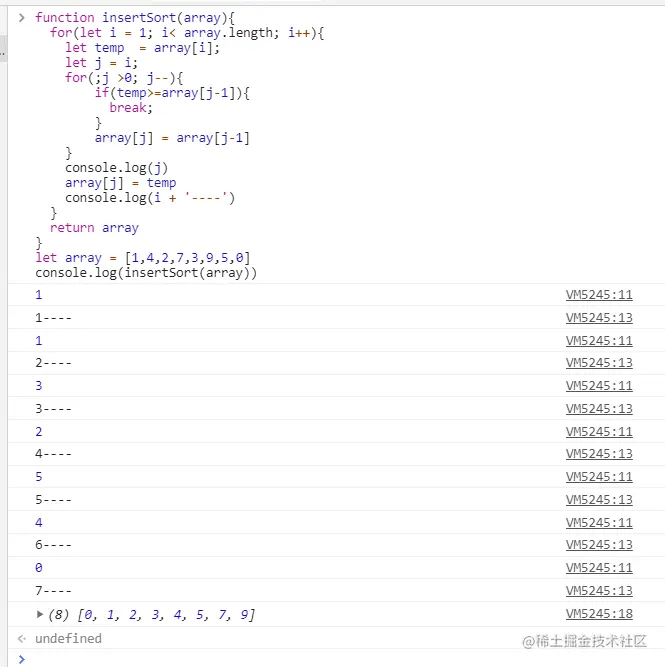The height and width of the screenshot is (667, 665).
Task: Click the input chevron before function insertSort
Action: [x=22, y=17]
